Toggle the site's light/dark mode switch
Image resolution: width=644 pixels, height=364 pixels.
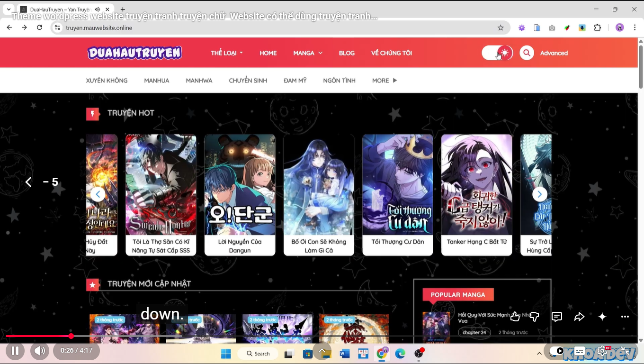497,53
